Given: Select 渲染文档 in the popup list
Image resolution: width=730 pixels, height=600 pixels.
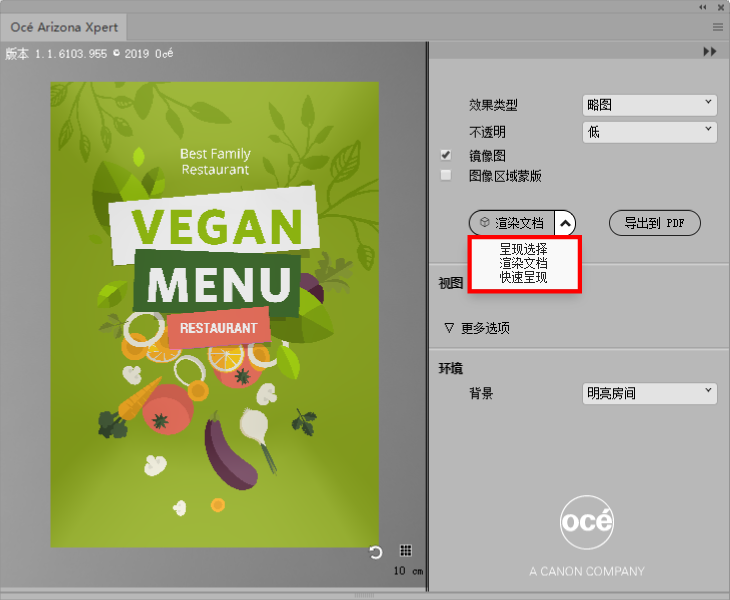Looking at the screenshot, I should click(x=524, y=263).
